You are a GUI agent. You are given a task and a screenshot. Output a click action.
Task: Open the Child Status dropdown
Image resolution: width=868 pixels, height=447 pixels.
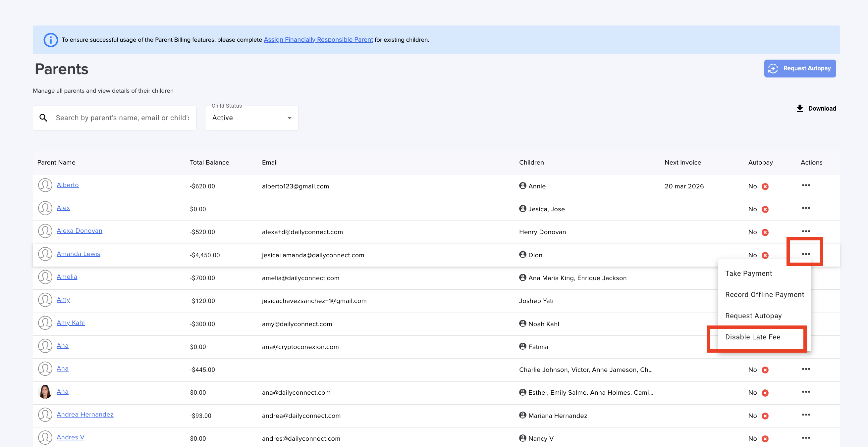(251, 118)
